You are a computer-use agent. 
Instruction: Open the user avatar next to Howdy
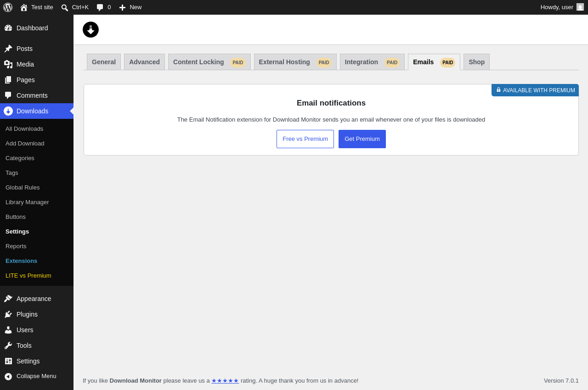coord(580,7)
